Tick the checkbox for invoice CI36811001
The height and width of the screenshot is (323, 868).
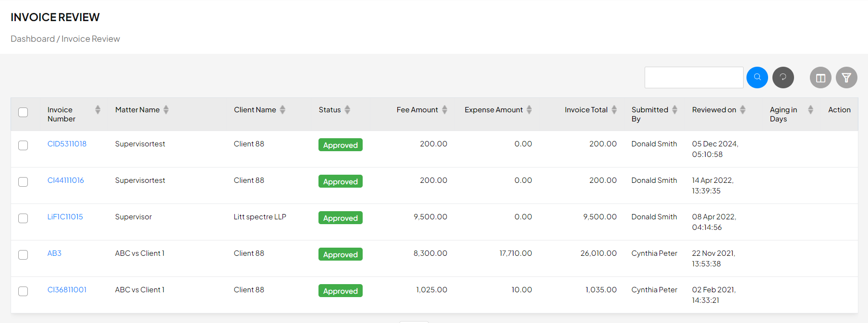point(23,291)
